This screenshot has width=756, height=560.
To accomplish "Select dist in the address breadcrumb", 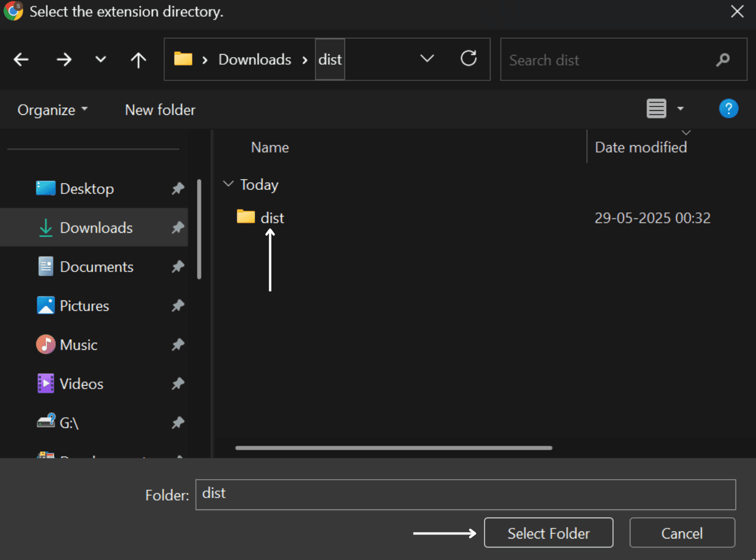I will coord(330,60).
